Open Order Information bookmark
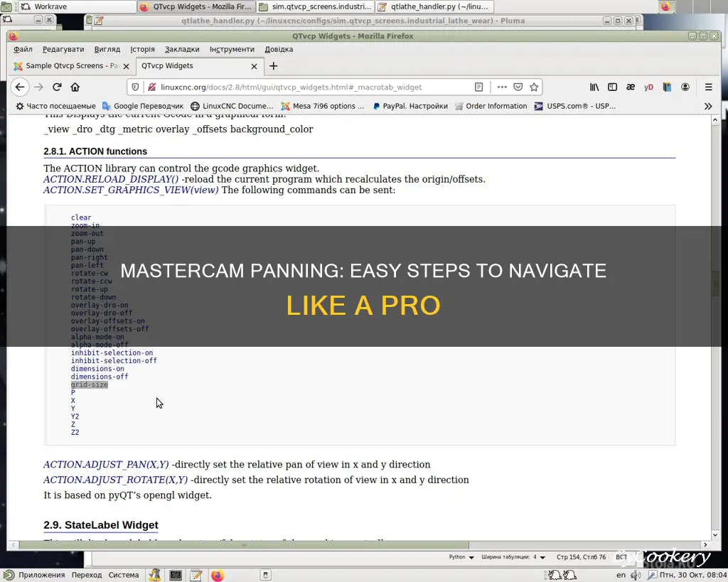The image size is (728, 582). [x=491, y=107]
